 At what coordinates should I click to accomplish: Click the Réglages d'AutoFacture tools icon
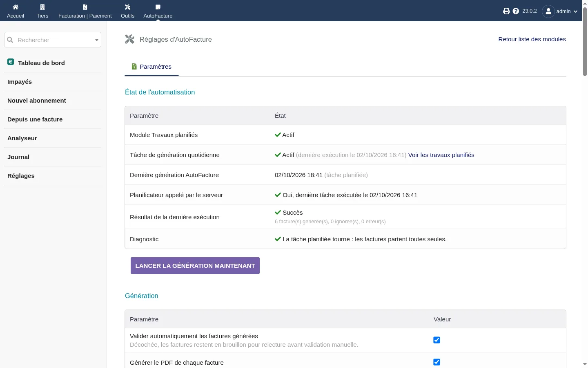pos(129,39)
